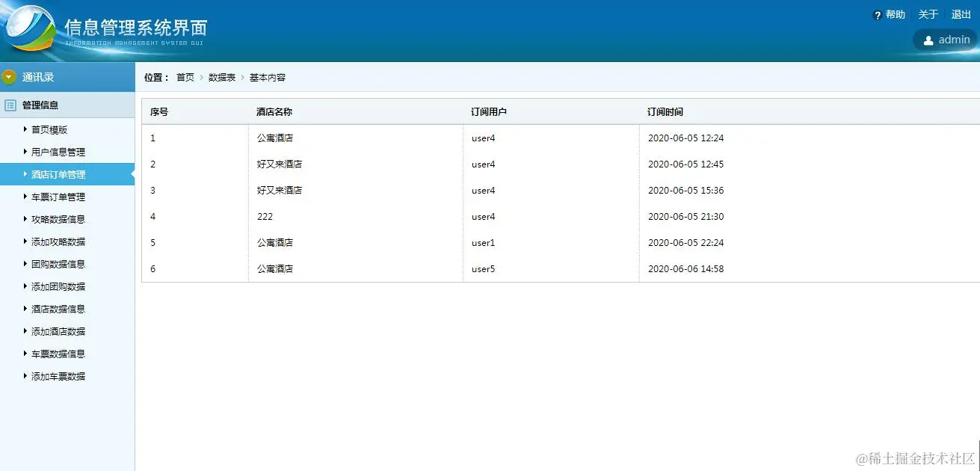The image size is (980, 471).
Task: Open the 帮助 help link
Action: click(895, 15)
